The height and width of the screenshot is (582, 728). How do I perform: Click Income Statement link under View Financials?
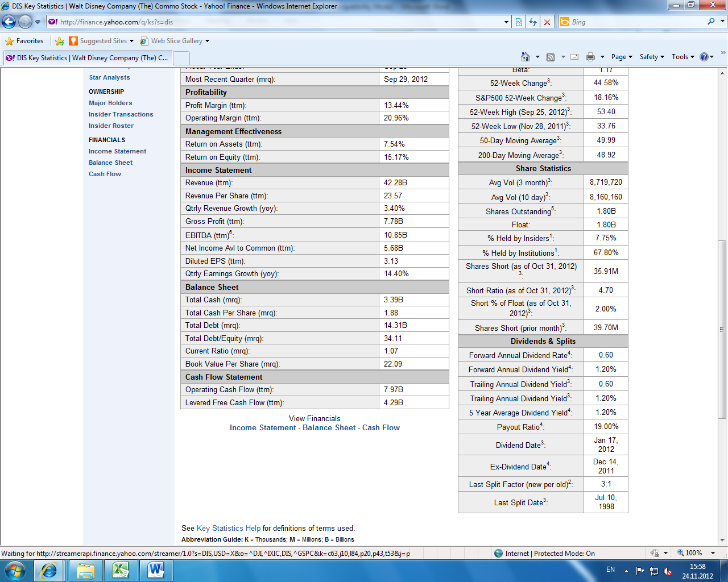[263, 427]
